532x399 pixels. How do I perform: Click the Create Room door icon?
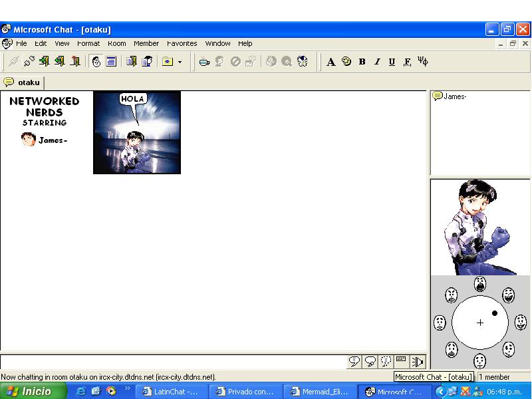coord(75,61)
